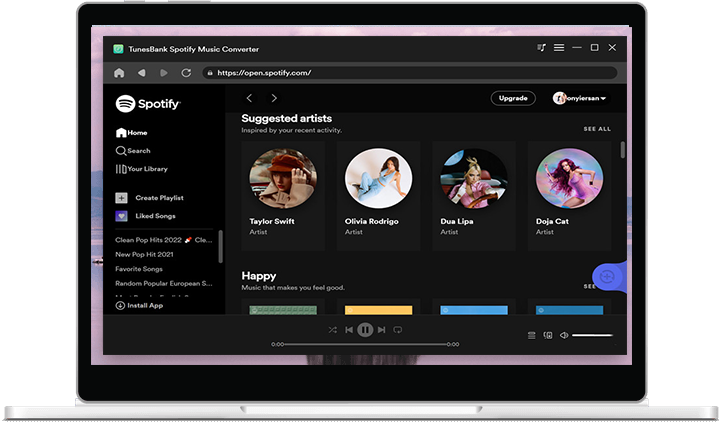Click Spotify page forward chevron
Screen dimensions: 722x423
click(274, 98)
